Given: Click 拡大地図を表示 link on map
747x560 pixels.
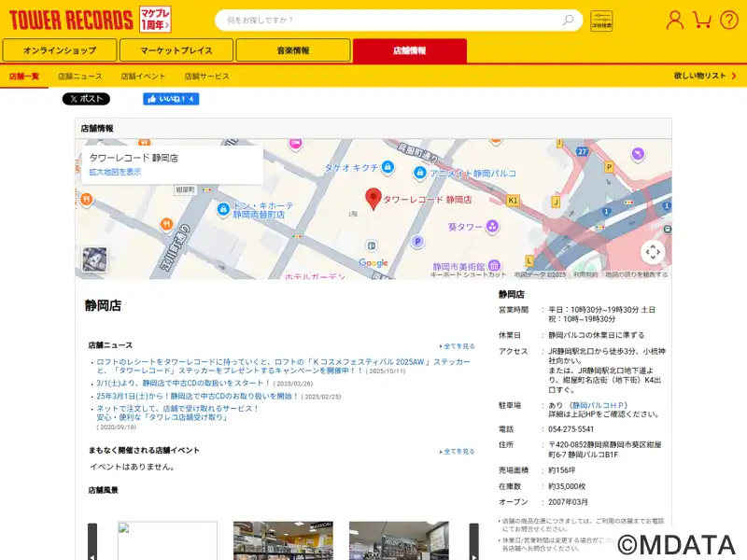Looking at the screenshot, I should [x=115, y=172].
